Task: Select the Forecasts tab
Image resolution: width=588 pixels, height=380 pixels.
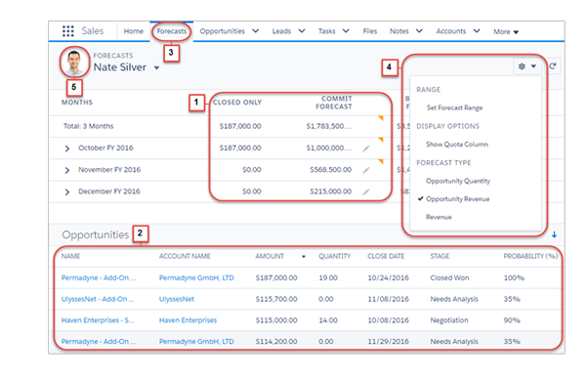Action: coord(171,31)
